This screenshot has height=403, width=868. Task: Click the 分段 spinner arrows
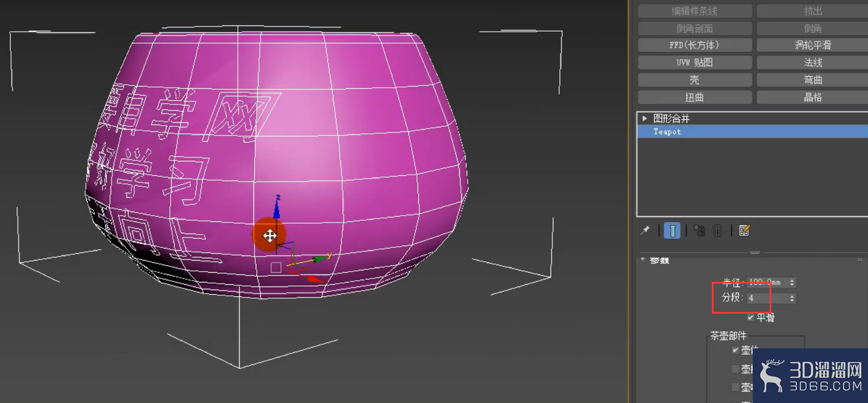(x=792, y=298)
